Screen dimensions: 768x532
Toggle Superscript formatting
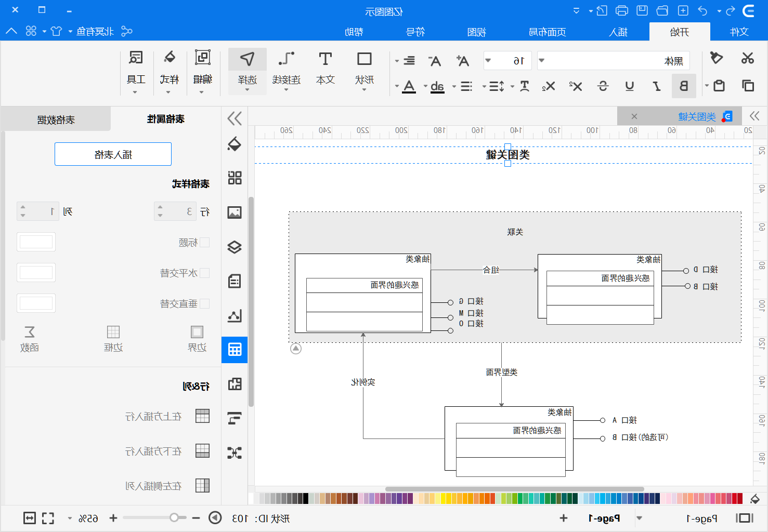[576, 86]
